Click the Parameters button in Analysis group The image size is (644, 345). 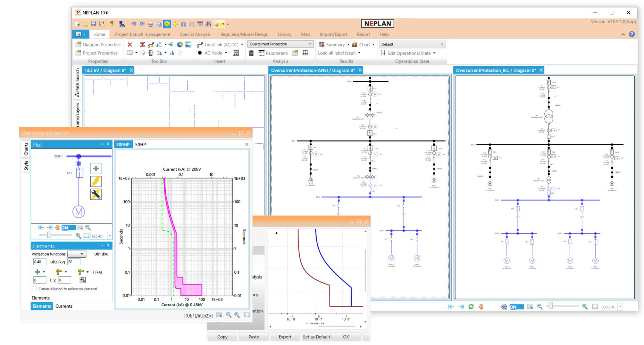273,53
